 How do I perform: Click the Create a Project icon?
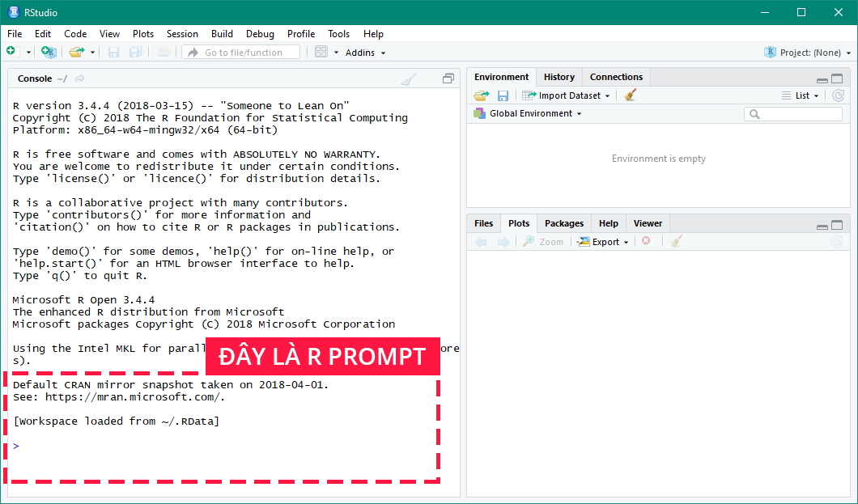(x=49, y=52)
